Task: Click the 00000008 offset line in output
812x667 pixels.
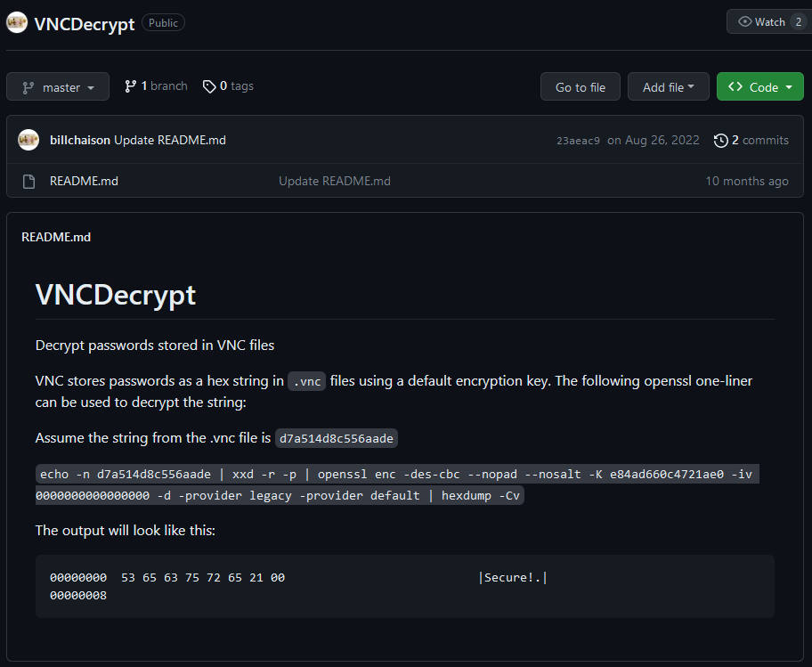Action: (x=78, y=596)
